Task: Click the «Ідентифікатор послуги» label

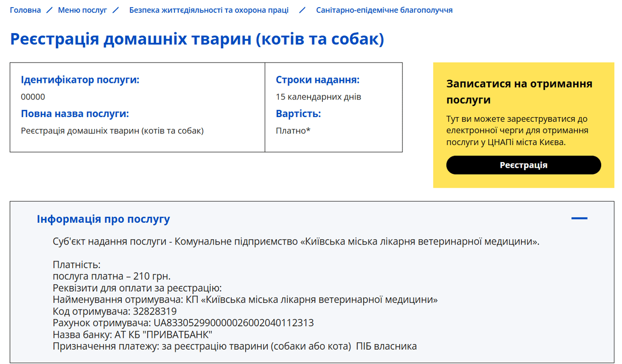Action: pos(80,80)
